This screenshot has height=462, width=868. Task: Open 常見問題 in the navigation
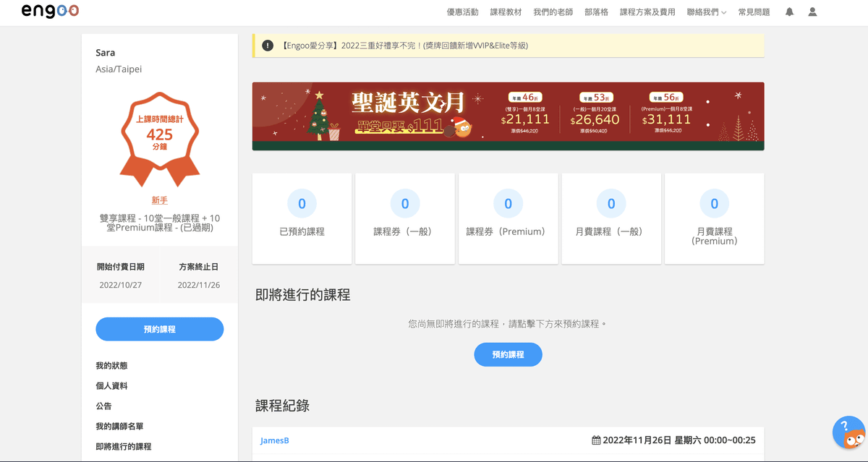tap(754, 12)
